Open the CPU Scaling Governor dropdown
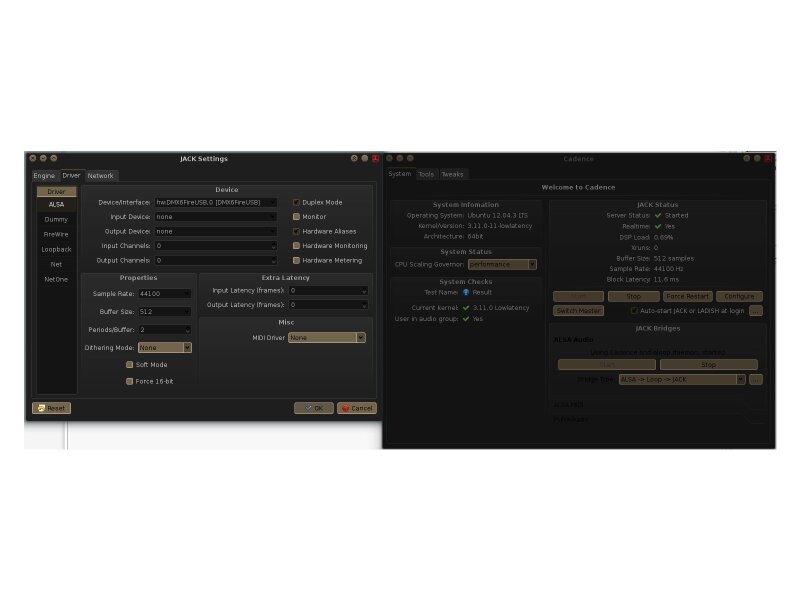 pyautogui.click(x=503, y=264)
